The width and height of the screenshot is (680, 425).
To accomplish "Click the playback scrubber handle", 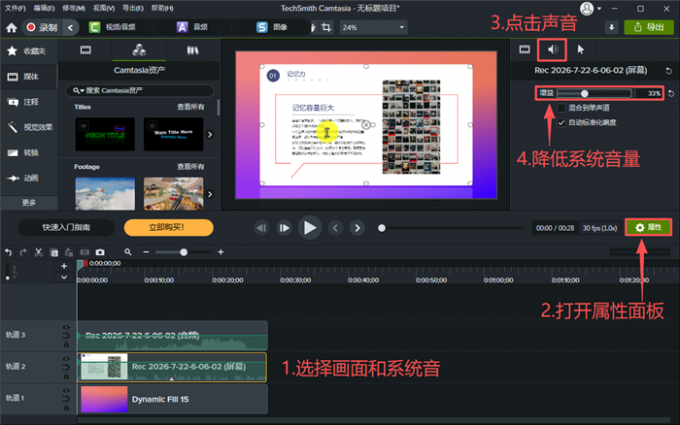I will tap(382, 228).
